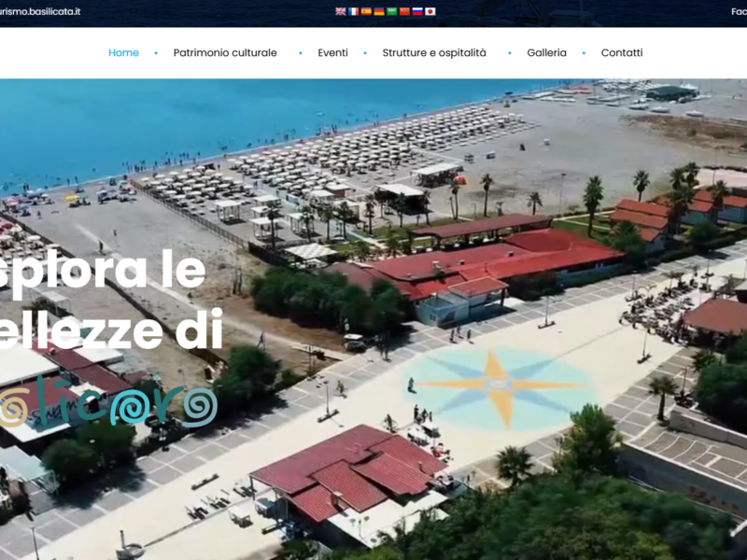The width and height of the screenshot is (747, 560).
Task: Go to the Home menu item
Action: [x=123, y=53]
